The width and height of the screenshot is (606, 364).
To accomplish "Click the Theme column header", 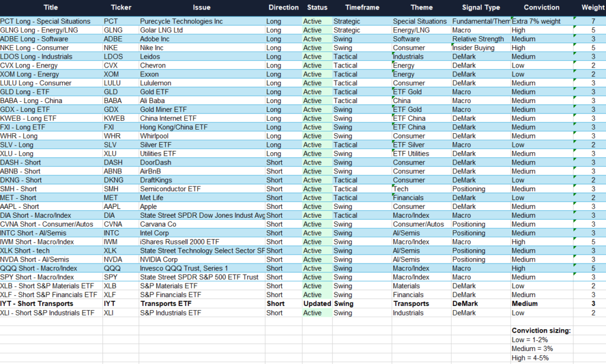I will point(421,7).
